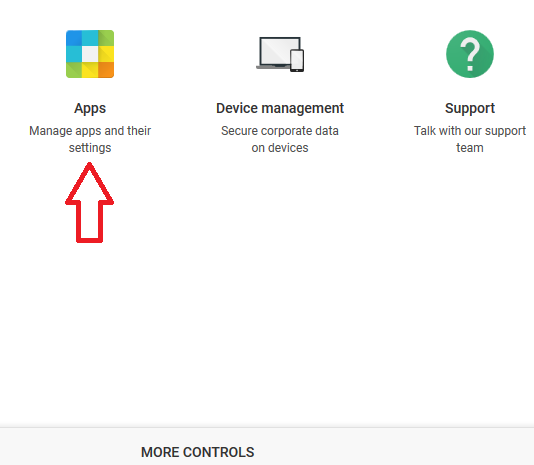Select the Device management heading
The height and width of the screenshot is (465, 534).
(x=280, y=108)
